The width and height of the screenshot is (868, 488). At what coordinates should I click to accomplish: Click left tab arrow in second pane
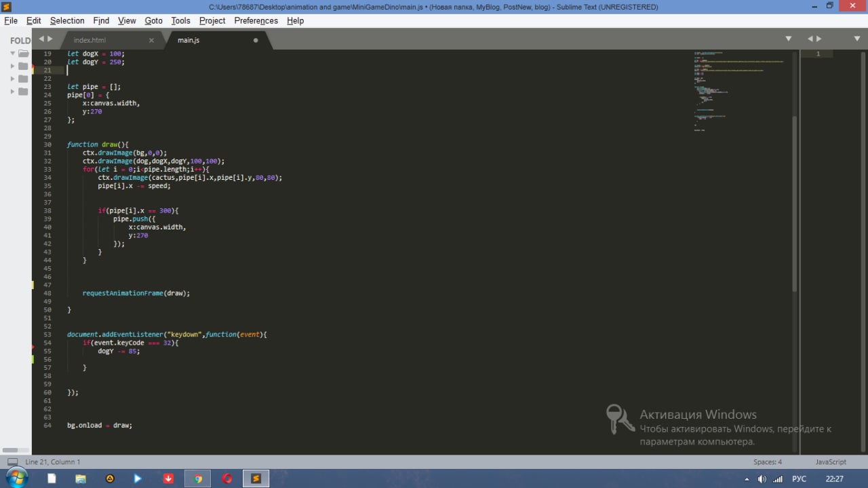[x=810, y=39]
